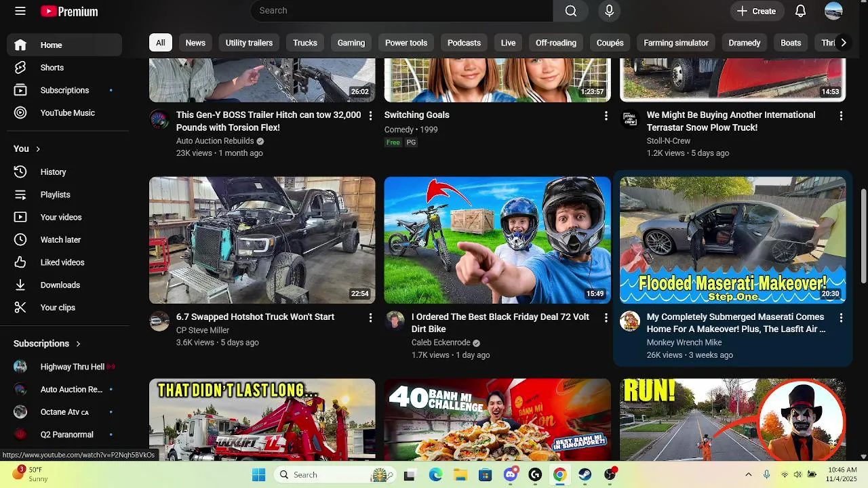This screenshot has width=868, height=488.
Task: Open Your clips in sidebar
Action: coord(64,308)
